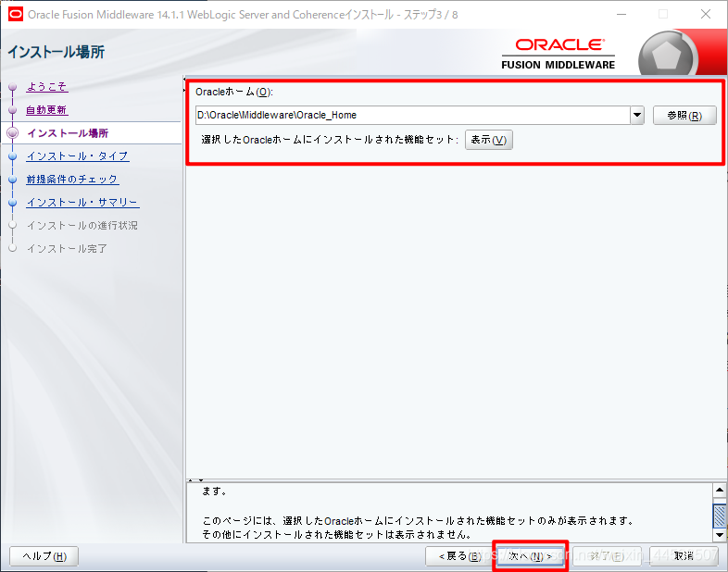This screenshot has width=728, height=572.
Task: Click the インストール完了 step text
Action: tap(67, 249)
